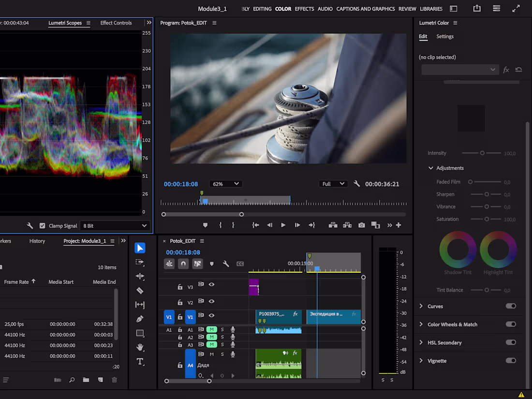Image resolution: width=532 pixels, height=399 pixels.
Task: Click the Shadow Tint color wheel
Action: (458, 250)
